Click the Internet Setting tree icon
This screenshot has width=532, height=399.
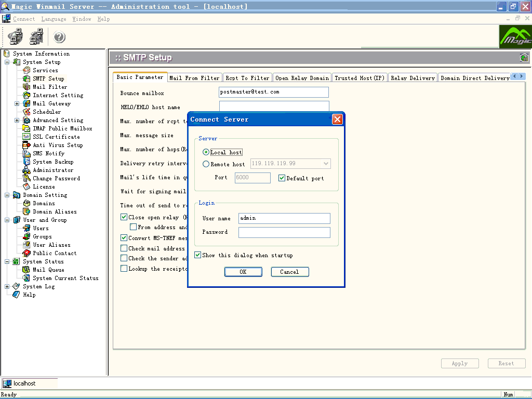(26, 96)
